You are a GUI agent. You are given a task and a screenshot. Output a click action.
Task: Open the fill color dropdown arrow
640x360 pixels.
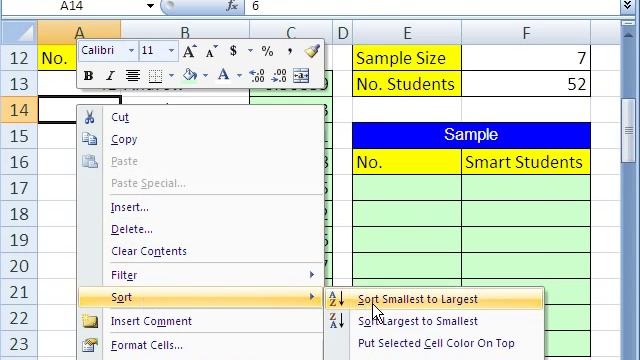point(205,76)
